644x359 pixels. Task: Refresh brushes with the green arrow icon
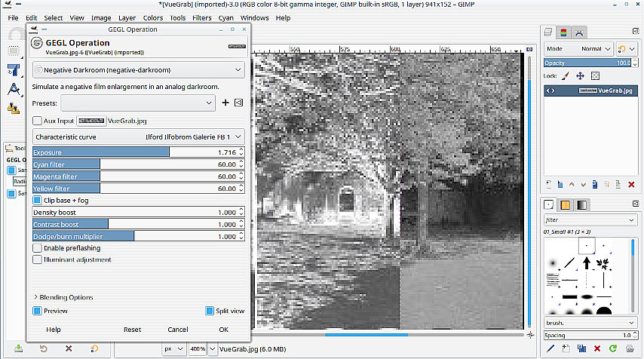[613, 348]
